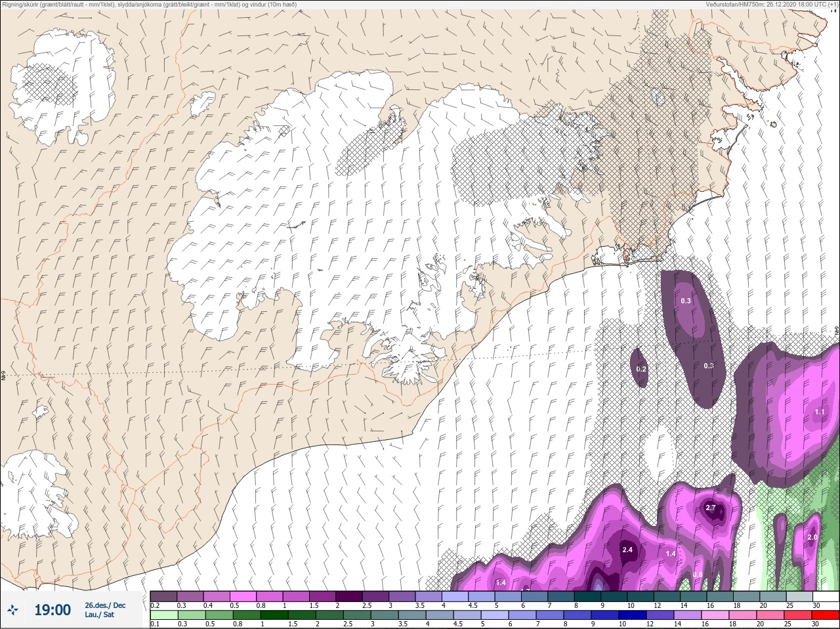Screen dimensions: 840x629
Task: Click the 2.7 precipitation value on map
Action: pos(711,508)
